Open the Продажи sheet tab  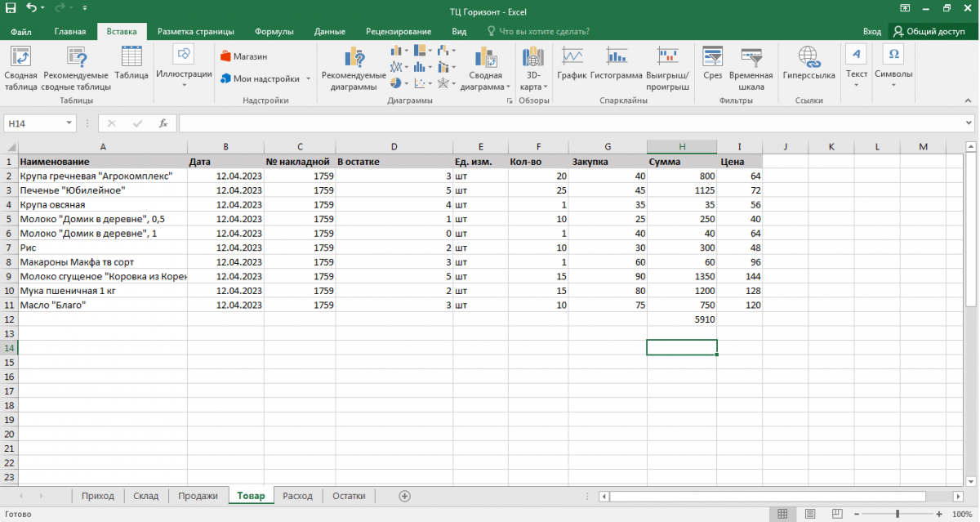[198, 496]
